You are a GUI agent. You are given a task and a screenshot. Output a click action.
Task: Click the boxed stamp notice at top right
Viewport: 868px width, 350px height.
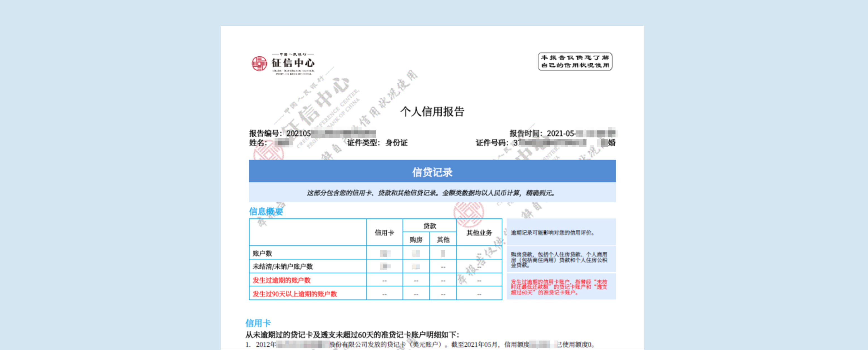click(x=575, y=62)
